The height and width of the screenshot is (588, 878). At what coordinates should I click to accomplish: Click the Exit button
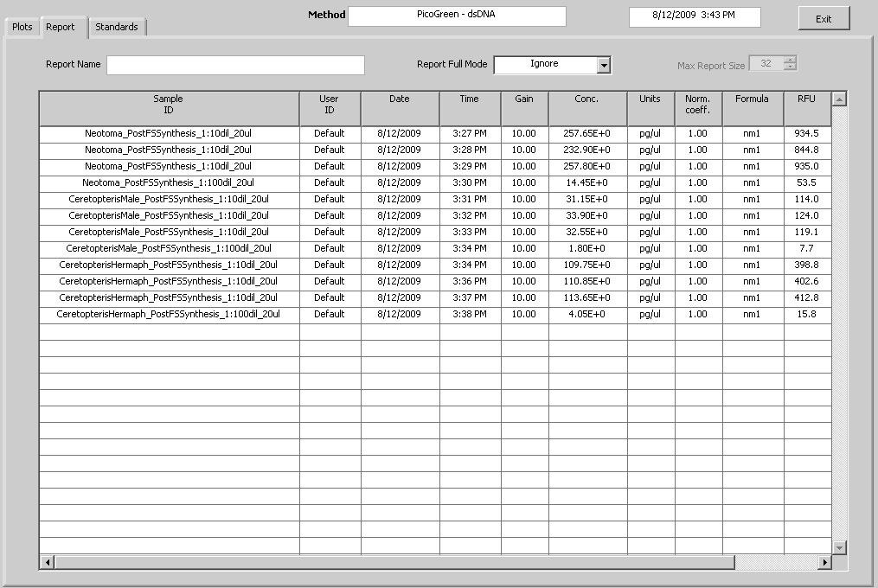pos(824,18)
